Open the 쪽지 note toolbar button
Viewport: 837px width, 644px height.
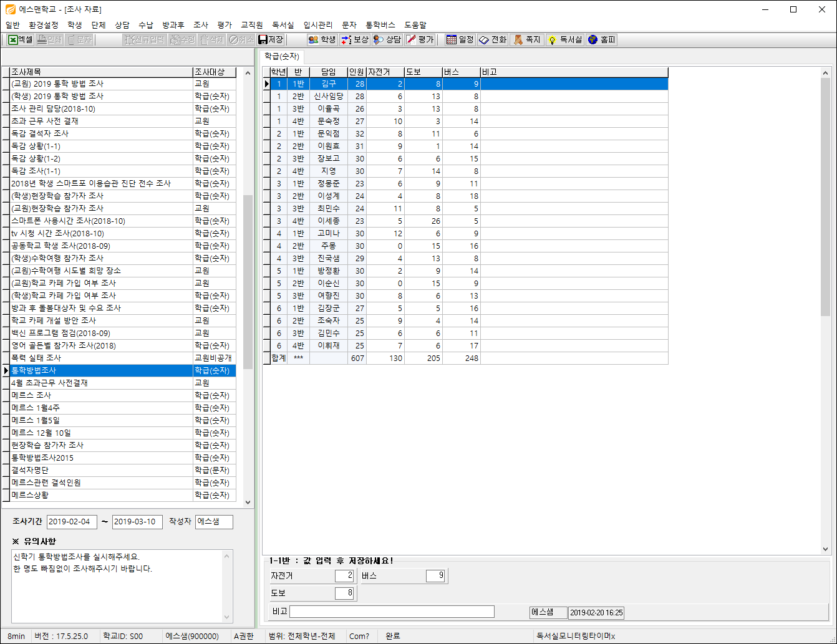[527, 40]
